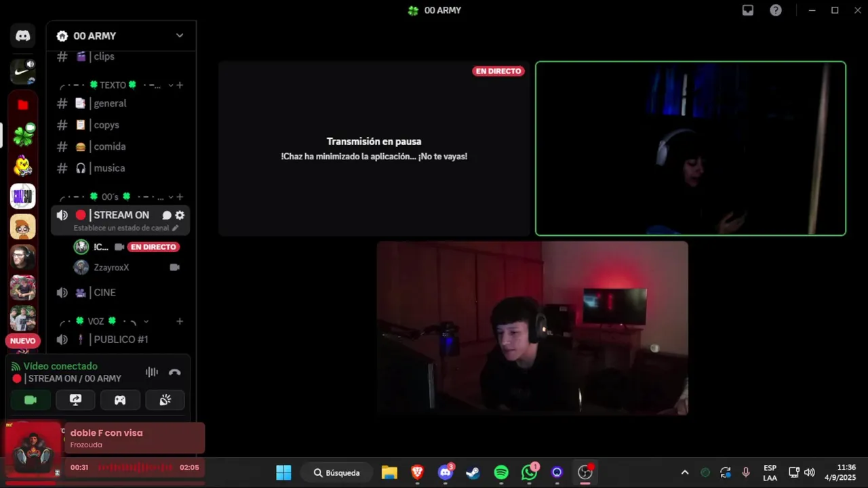Select the STREAM ON voice channel
The width and height of the screenshot is (868, 488).
[121, 215]
